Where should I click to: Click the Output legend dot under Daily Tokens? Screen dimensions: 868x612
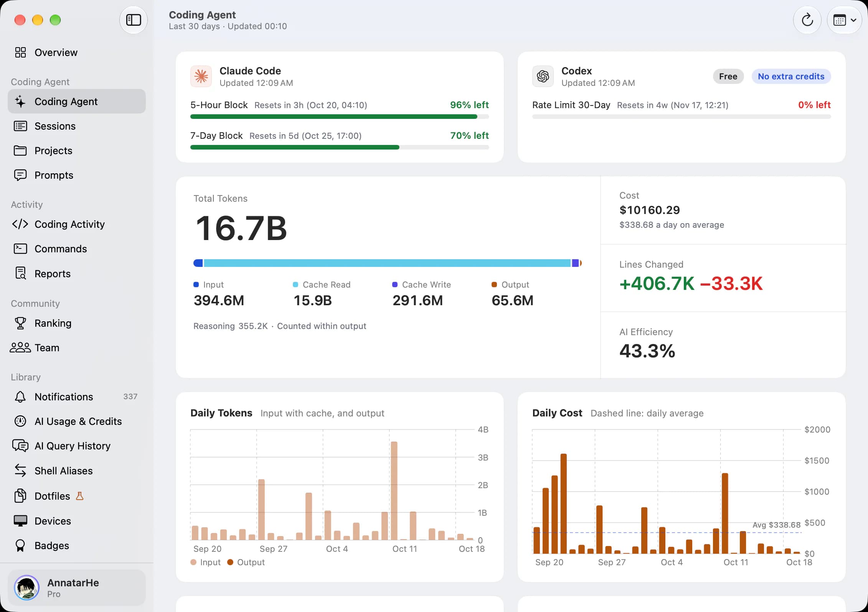tap(230, 562)
